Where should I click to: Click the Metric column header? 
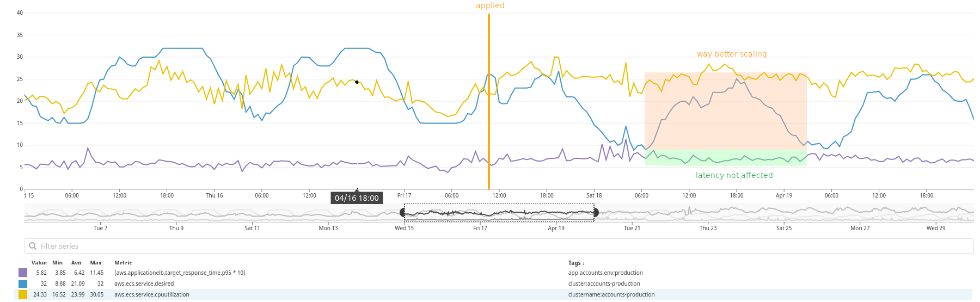[123, 263]
